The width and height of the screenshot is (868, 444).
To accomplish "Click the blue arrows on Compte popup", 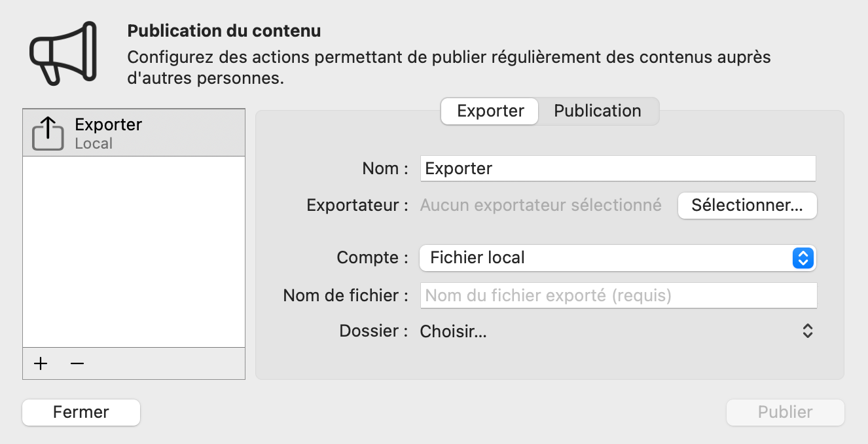I will point(803,258).
